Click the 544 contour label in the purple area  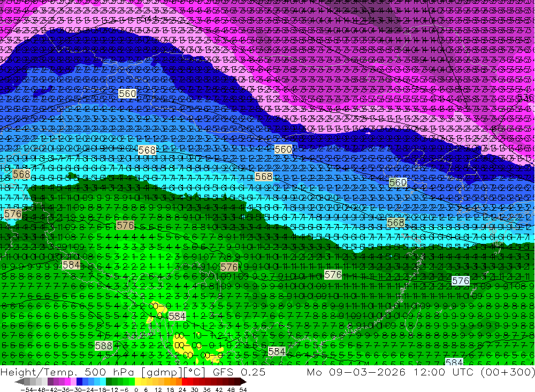(x=149, y=18)
